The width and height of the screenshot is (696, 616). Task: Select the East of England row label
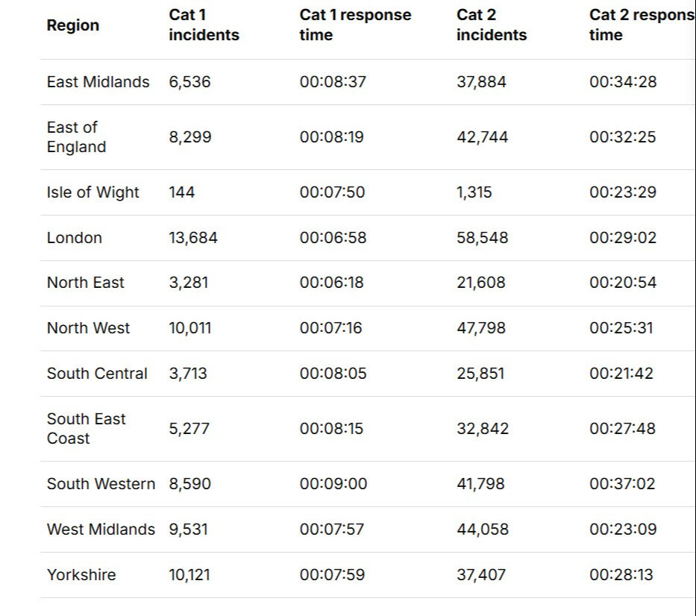(76, 137)
